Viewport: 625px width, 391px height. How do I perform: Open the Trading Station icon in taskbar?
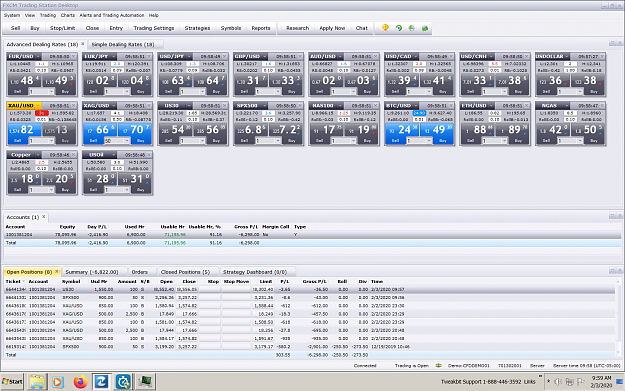145,382
